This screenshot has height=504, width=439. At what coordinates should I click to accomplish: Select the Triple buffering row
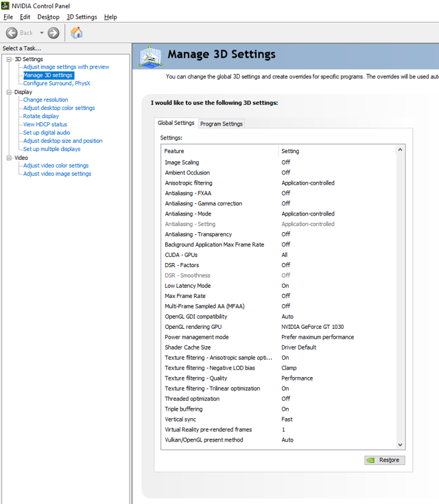278,409
